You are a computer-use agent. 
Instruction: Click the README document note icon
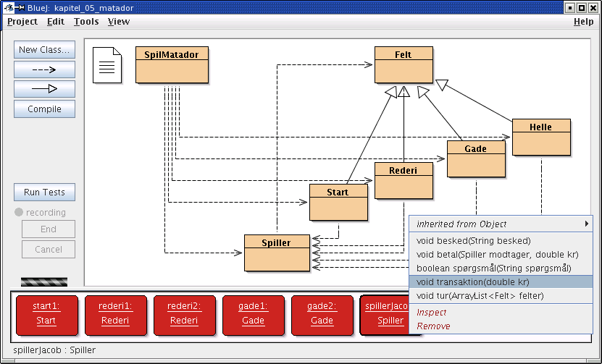106,65
